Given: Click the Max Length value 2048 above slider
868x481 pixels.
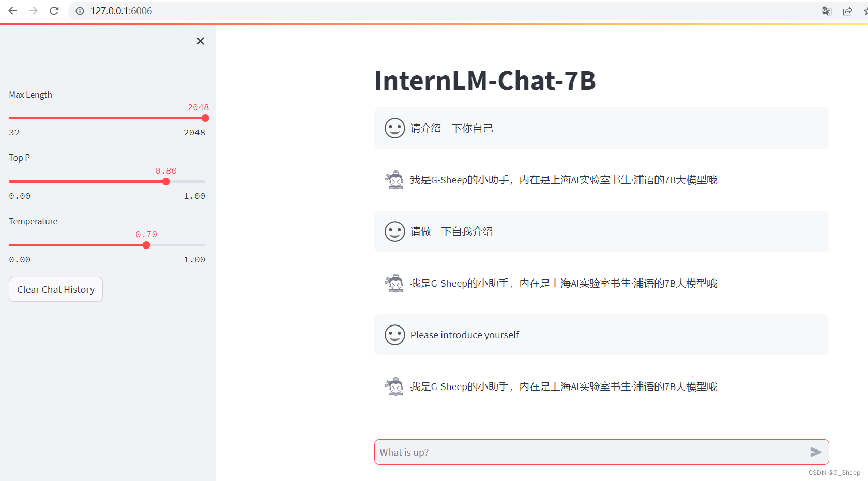Looking at the screenshot, I should (x=198, y=107).
